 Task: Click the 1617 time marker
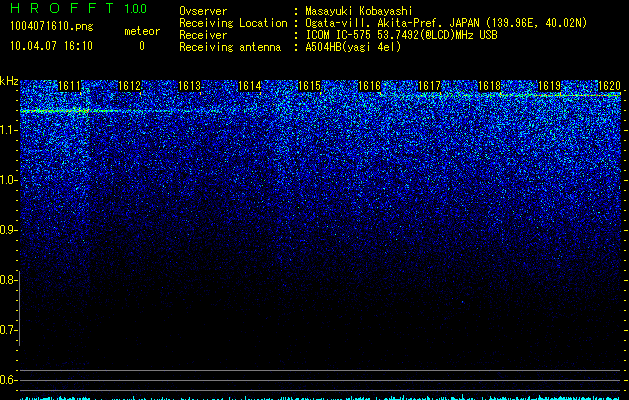point(429,86)
